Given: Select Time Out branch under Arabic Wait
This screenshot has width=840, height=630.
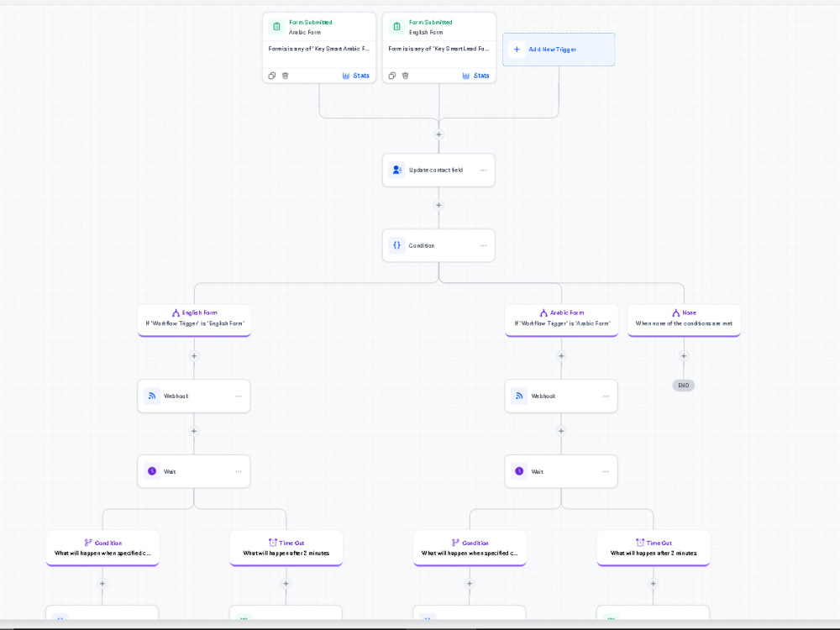Looking at the screenshot, I should (x=654, y=548).
